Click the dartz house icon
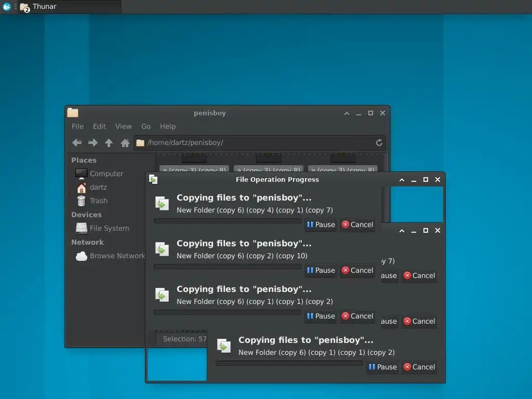The width and height of the screenshot is (532, 399). pyautogui.click(x=82, y=187)
